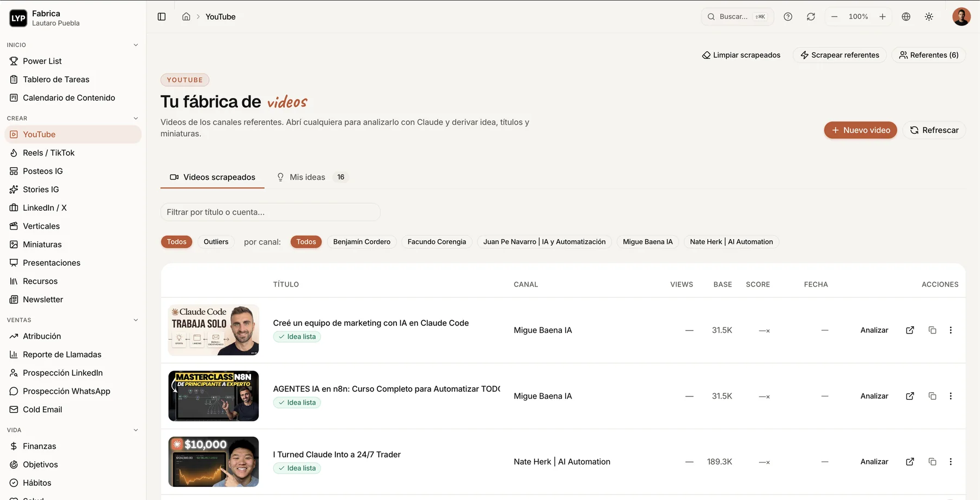Open the help question mark icon

coord(788,17)
